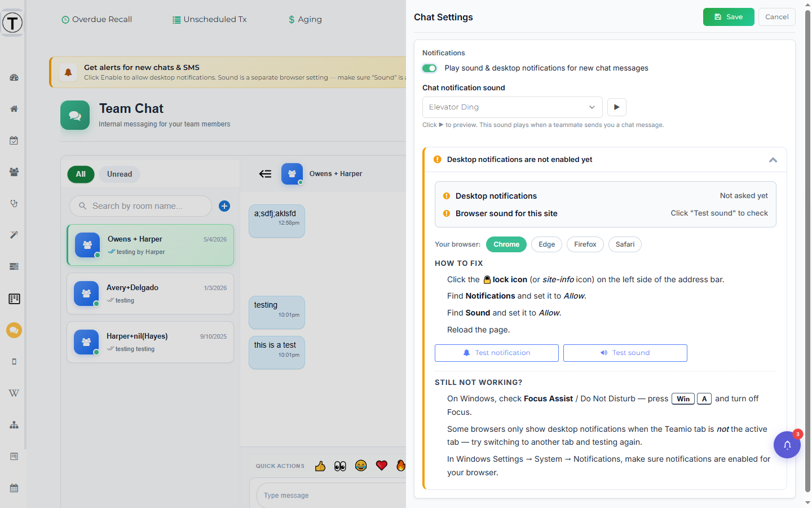Open the dashboard gauge sidebar icon
The width and height of the screenshot is (812, 508).
(14, 77)
